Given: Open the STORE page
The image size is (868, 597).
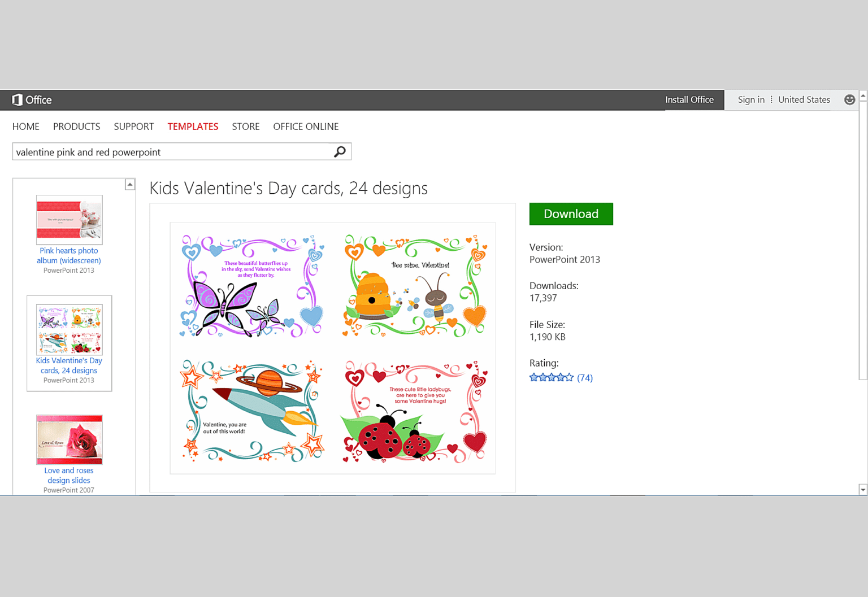Looking at the screenshot, I should click(x=245, y=127).
